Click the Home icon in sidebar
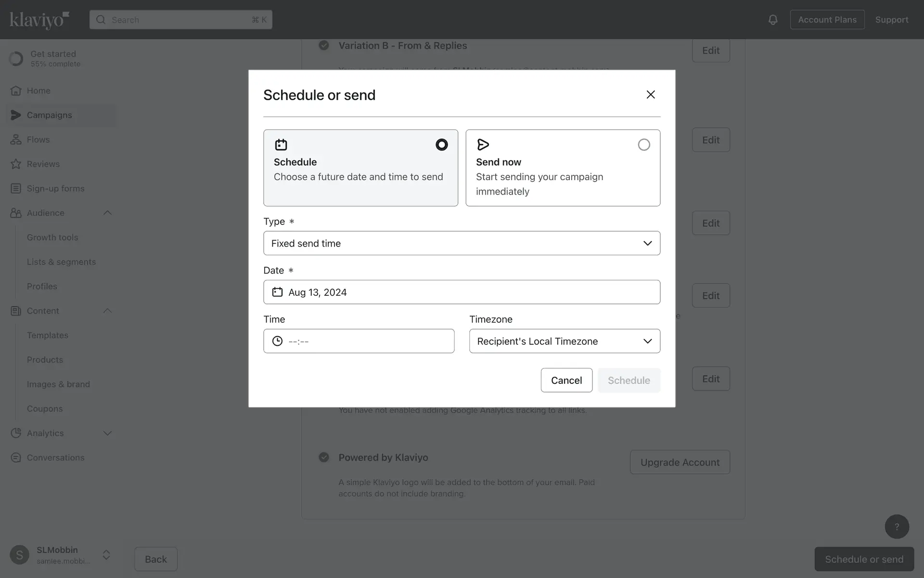This screenshot has height=578, width=924. (16, 91)
